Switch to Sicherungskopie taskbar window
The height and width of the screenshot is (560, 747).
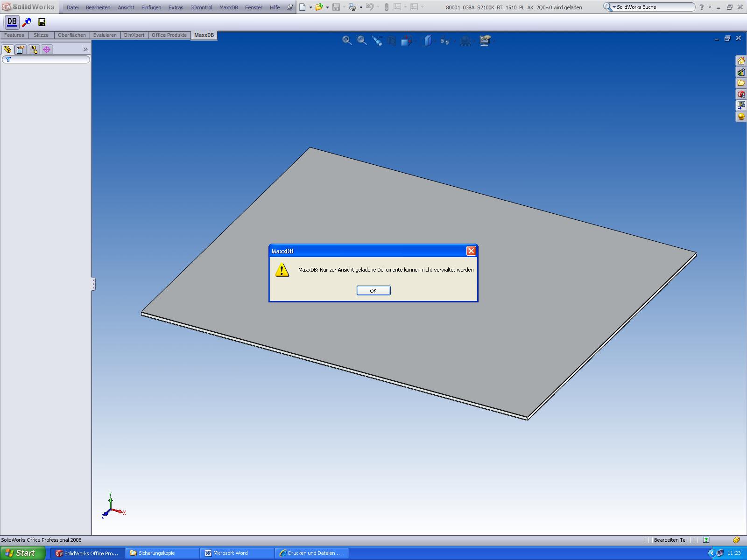click(162, 553)
